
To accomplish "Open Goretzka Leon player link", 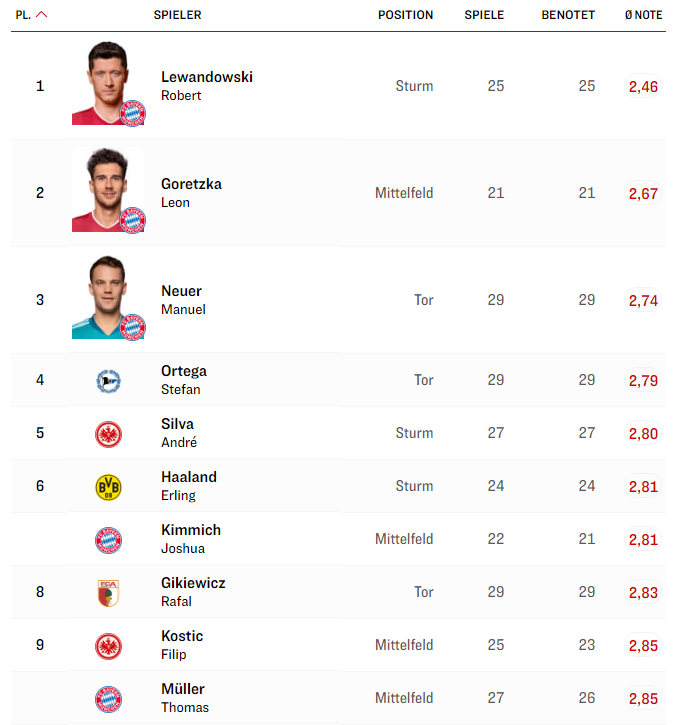I will 191,193.
